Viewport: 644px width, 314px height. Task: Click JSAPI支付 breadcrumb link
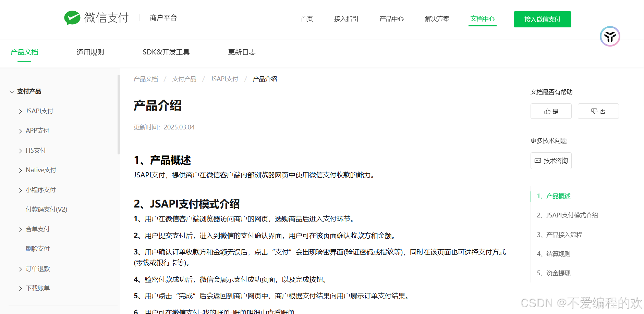(x=224, y=79)
